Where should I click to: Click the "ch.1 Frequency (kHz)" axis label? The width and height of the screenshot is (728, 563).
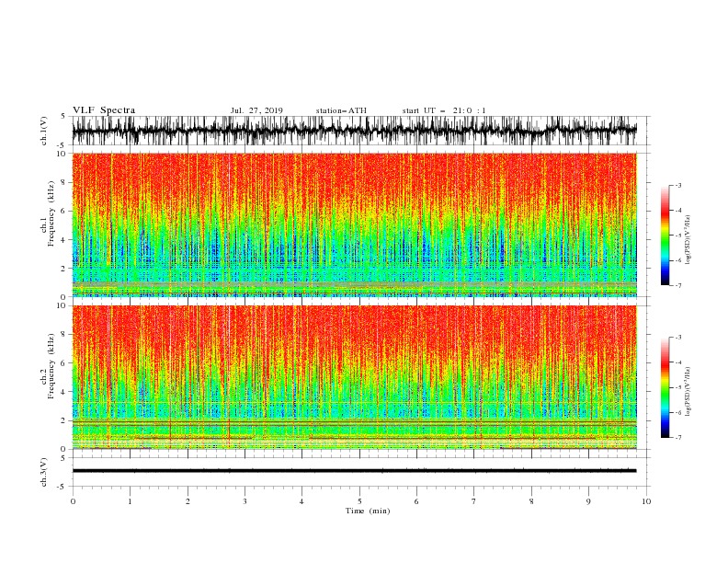(48, 214)
